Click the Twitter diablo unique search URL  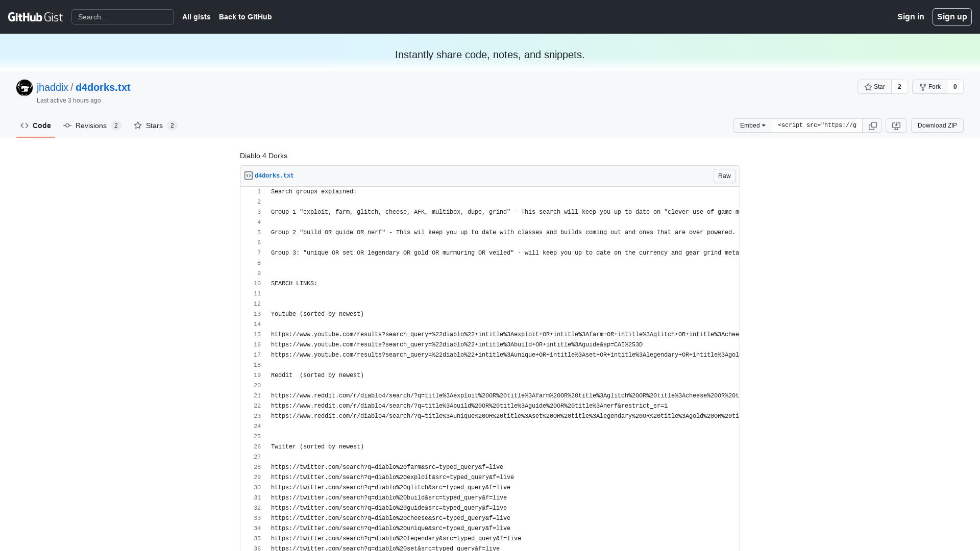tap(390, 529)
